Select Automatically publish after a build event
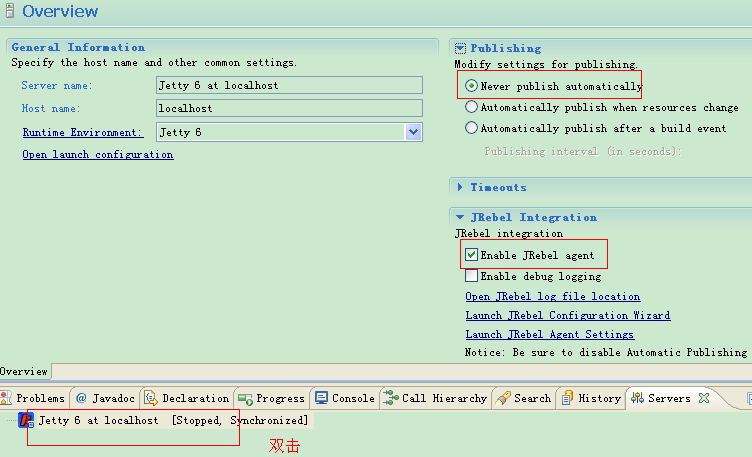 (471, 128)
